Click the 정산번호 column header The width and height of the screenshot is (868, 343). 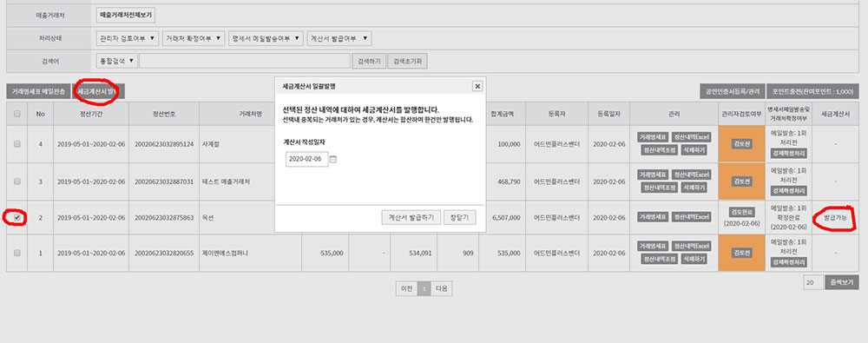coord(164,114)
